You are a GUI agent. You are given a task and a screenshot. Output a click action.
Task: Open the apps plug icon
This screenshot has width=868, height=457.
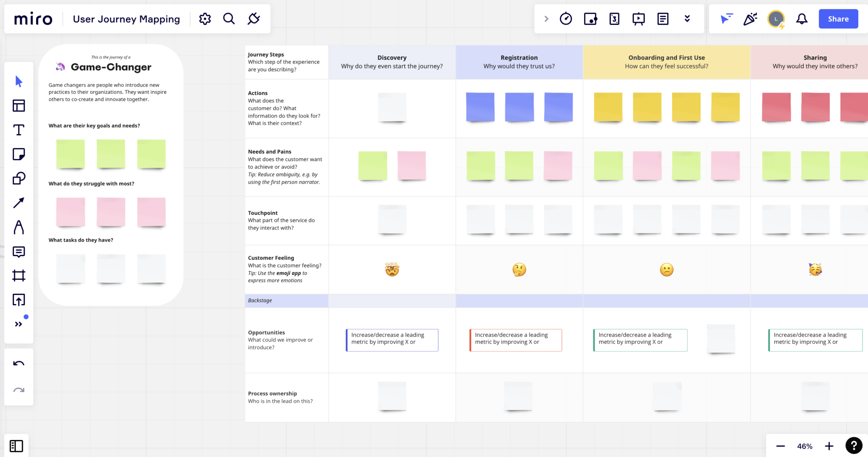(x=253, y=19)
